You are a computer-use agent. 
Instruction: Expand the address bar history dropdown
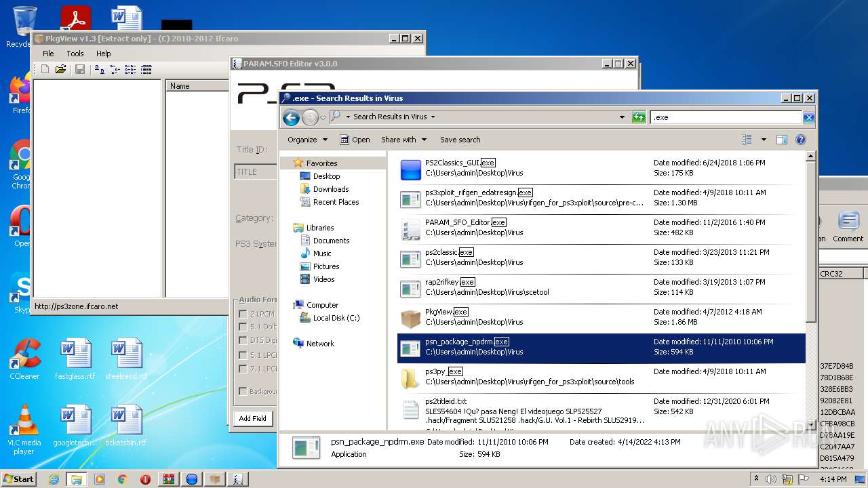coord(622,117)
